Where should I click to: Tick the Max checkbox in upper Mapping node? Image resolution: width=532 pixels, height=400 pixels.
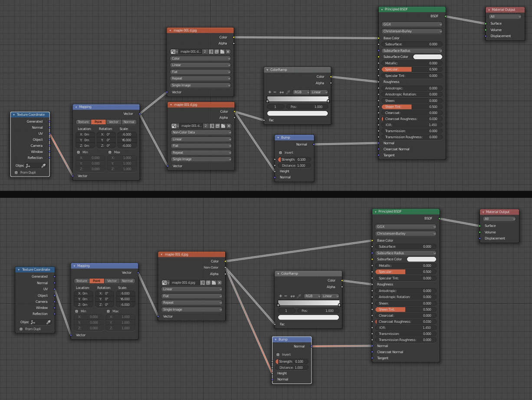click(x=110, y=152)
